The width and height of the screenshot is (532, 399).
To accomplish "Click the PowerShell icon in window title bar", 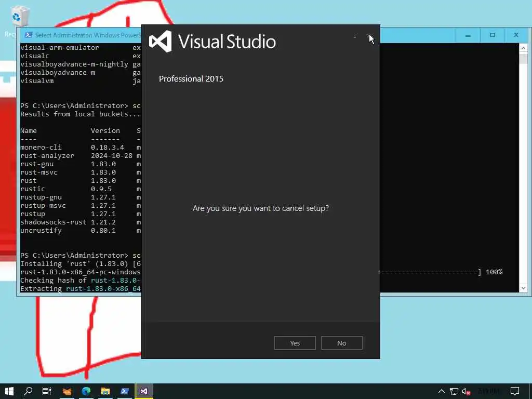I will coord(29,35).
